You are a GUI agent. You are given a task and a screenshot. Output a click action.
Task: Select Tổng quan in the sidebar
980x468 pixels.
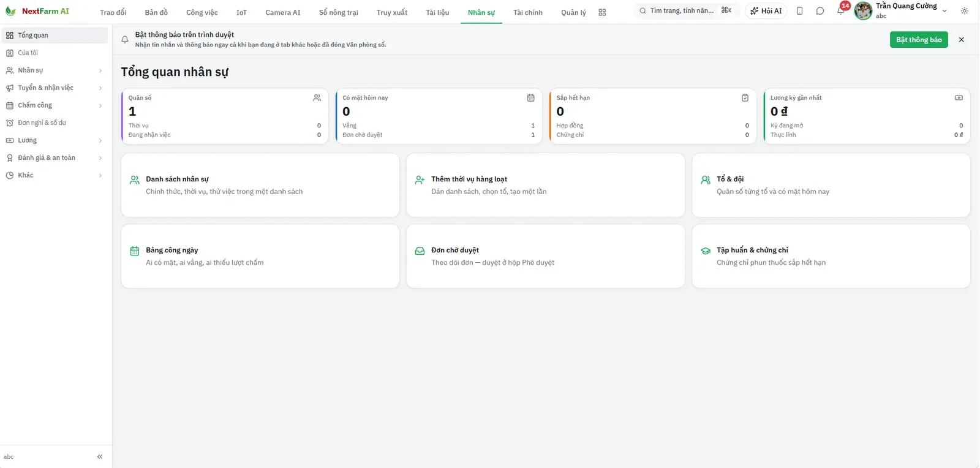point(54,36)
